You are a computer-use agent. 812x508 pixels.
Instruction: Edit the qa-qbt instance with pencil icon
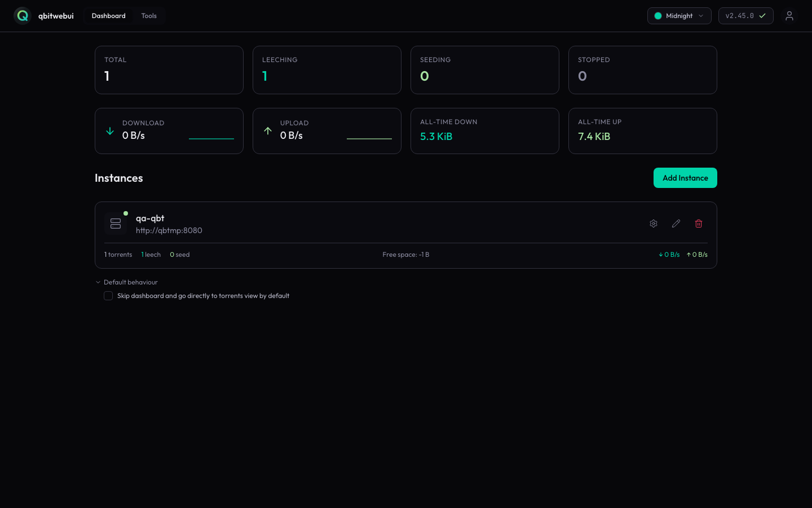pos(676,224)
